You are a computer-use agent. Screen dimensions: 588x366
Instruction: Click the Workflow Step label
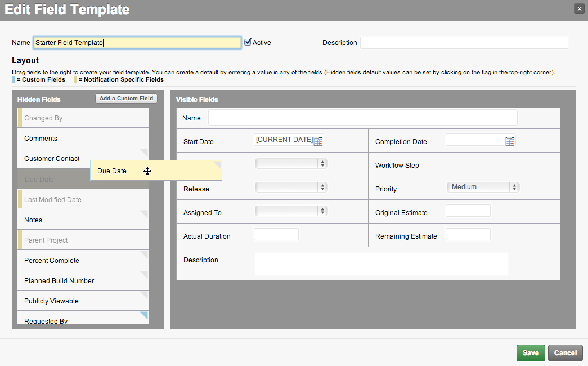(x=397, y=165)
